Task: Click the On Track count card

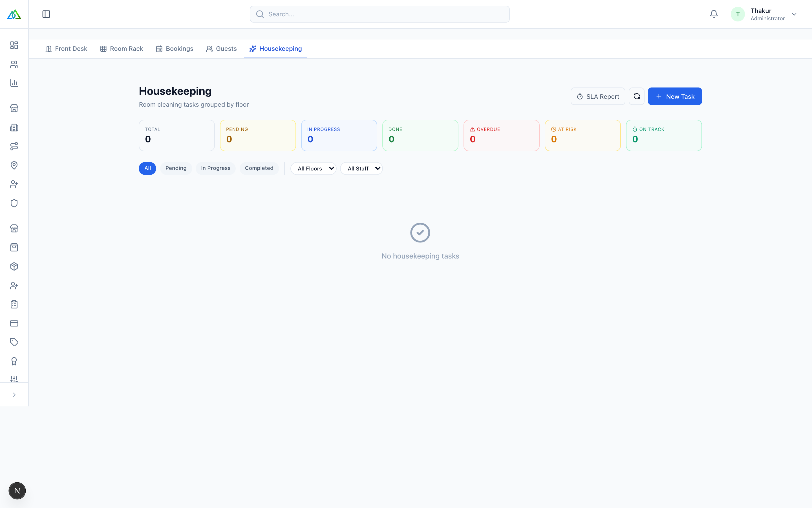Action: click(x=664, y=135)
